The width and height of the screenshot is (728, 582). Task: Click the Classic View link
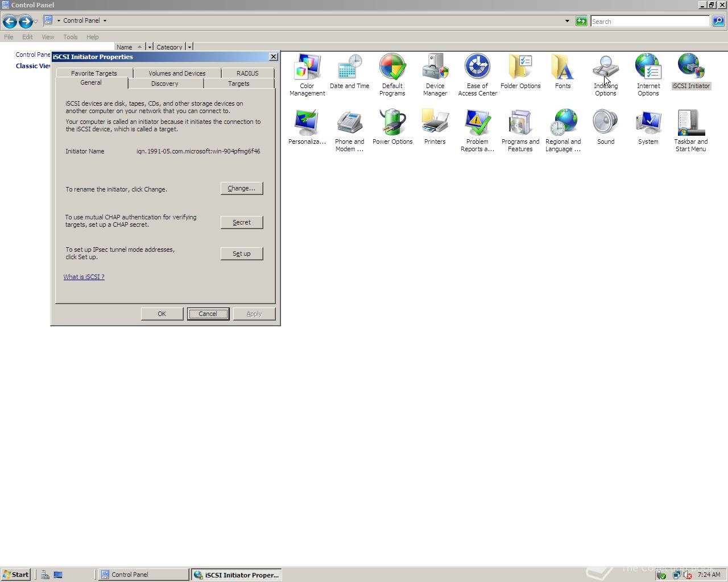pyautogui.click(x=34, y=66)
